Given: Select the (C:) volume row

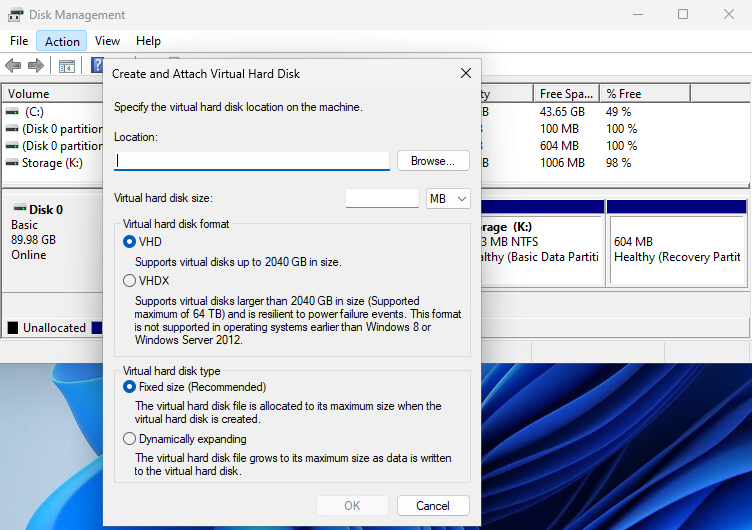Looking at the screenshot, I should pos(34,112).
